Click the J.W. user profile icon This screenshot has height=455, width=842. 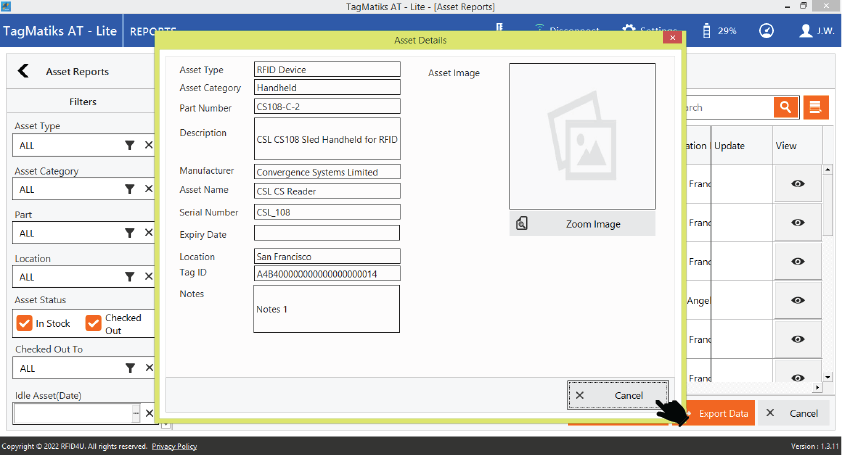click(807, 30)
